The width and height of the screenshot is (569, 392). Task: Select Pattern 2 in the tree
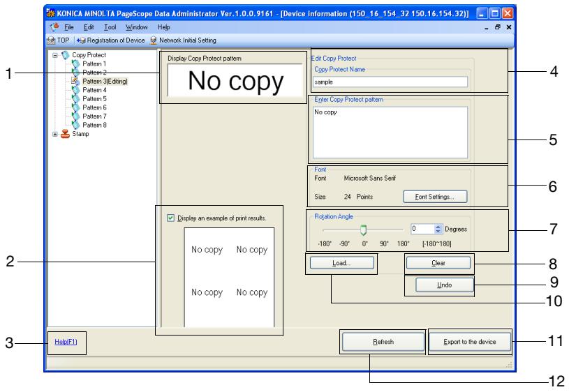coord(94,73)
